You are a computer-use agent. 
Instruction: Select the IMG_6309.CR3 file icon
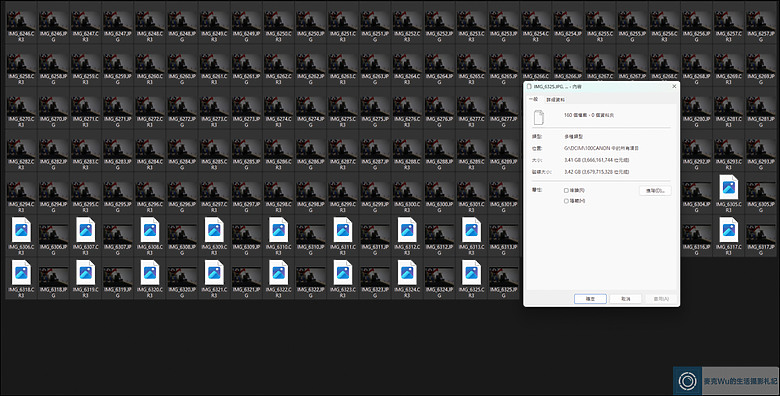click(x=214, y=230)
